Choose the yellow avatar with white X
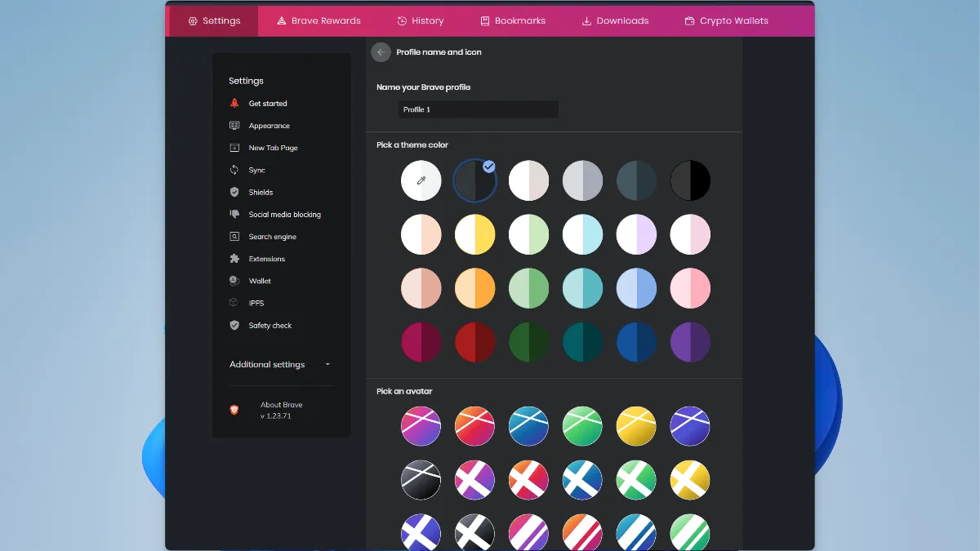Image resolution: width=980 pixels, height=551 pixels. pos(691,480)
